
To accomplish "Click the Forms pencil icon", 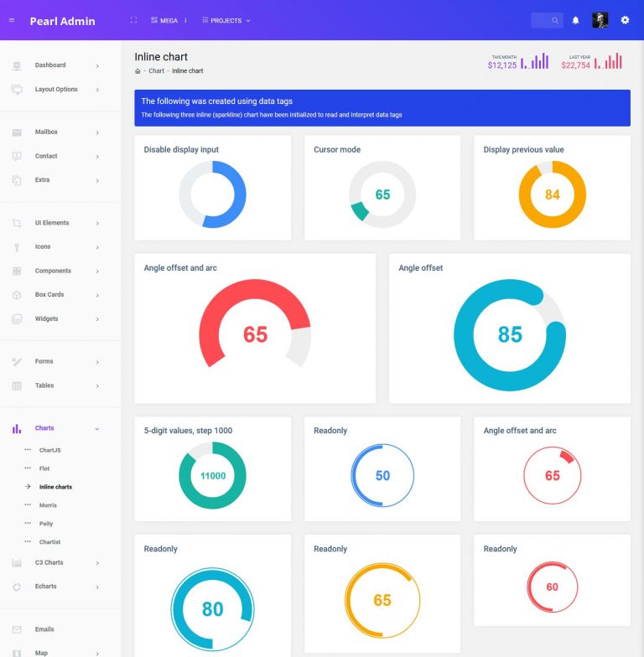I will [x=17, y=362].
